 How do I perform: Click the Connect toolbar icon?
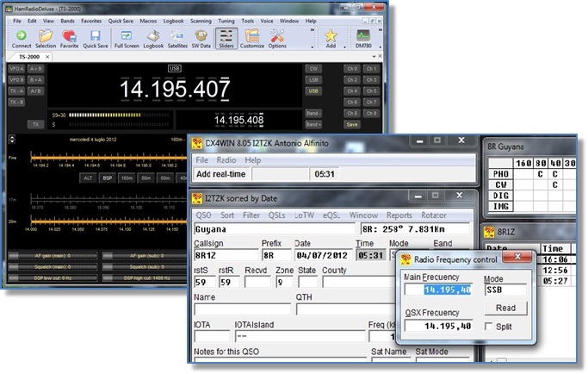[x=22, y=39]
